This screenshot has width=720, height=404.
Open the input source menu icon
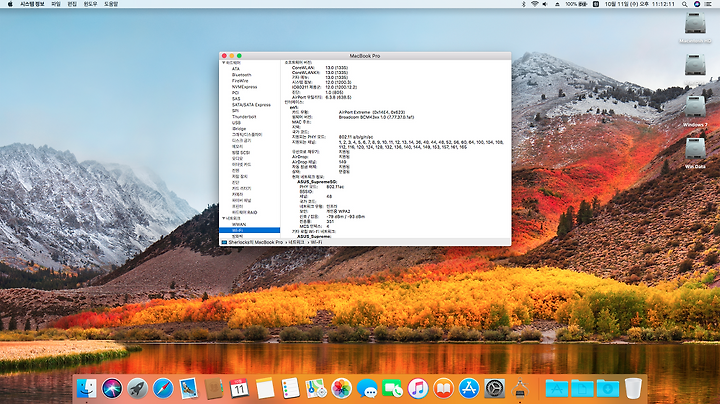point(596,4)
